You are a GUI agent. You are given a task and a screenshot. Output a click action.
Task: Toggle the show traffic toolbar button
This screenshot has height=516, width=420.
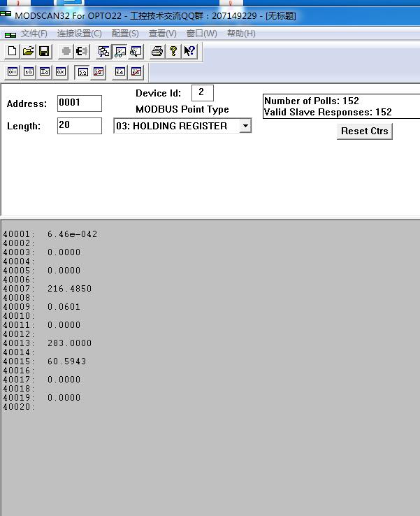point(120,51)
